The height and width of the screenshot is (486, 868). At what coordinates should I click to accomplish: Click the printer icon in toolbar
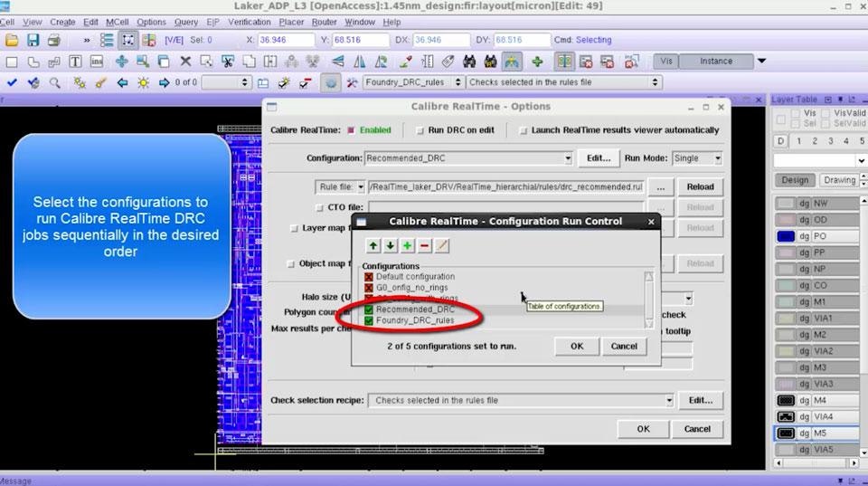coord(53,40)
